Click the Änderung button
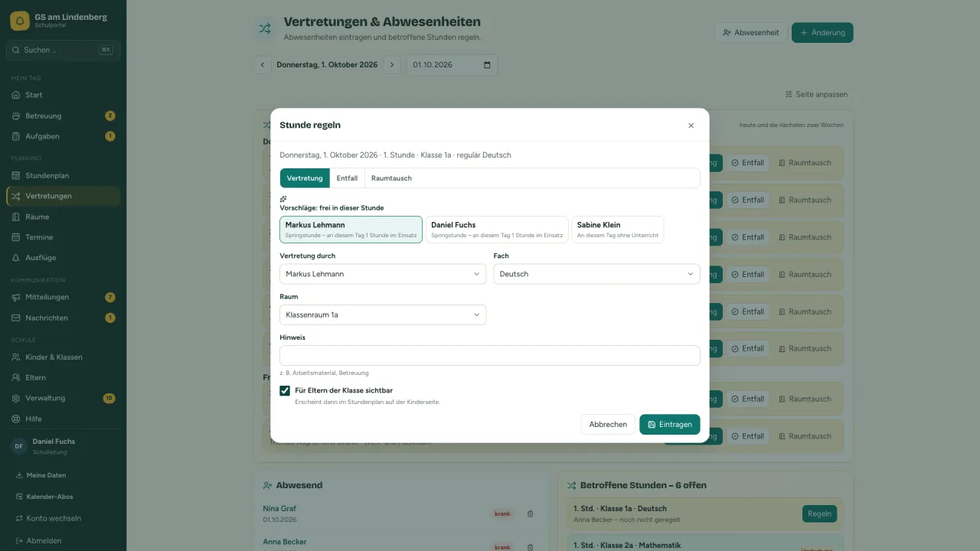980x551 pixels. coord(822,32)
